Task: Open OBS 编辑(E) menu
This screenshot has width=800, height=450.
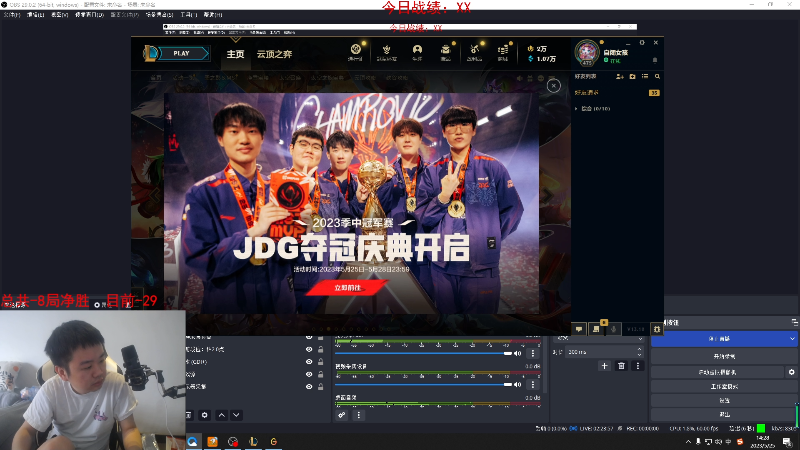Action: pyautogui.click(x=35, y=15)
